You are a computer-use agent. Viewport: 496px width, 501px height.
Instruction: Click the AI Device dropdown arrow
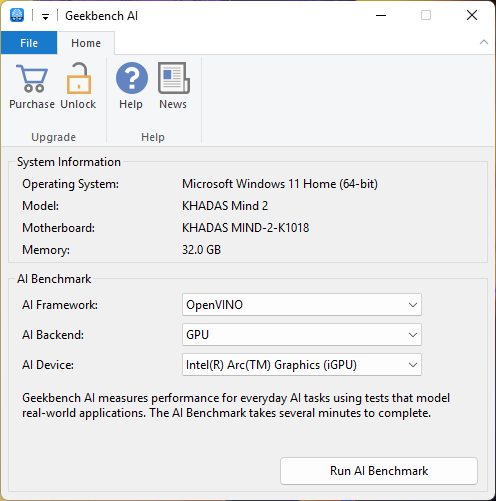(x=413, y=365)
